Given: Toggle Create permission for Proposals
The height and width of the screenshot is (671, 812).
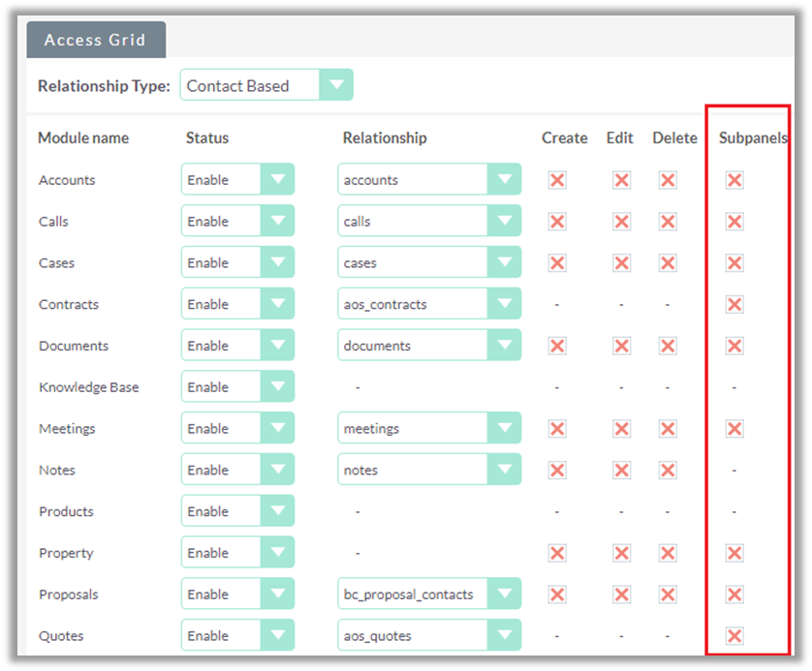Looking at the screenshot, I should pyautogui.click(x=557, y=595).
